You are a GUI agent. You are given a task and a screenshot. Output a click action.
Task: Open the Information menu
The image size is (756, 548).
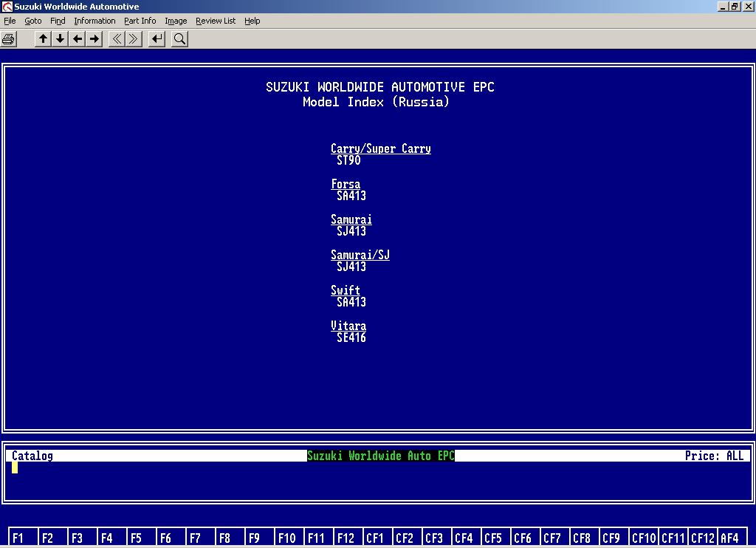point(94,21)
